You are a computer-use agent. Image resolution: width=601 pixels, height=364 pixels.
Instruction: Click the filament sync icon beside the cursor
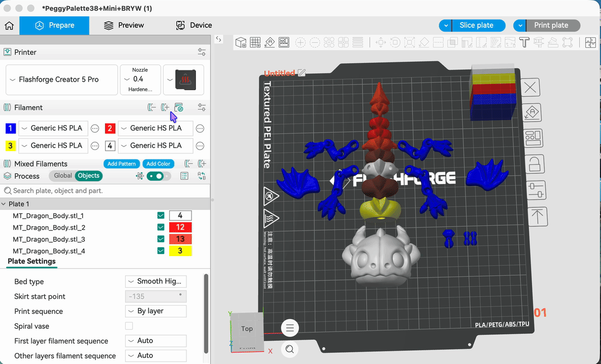click(179, 108)
